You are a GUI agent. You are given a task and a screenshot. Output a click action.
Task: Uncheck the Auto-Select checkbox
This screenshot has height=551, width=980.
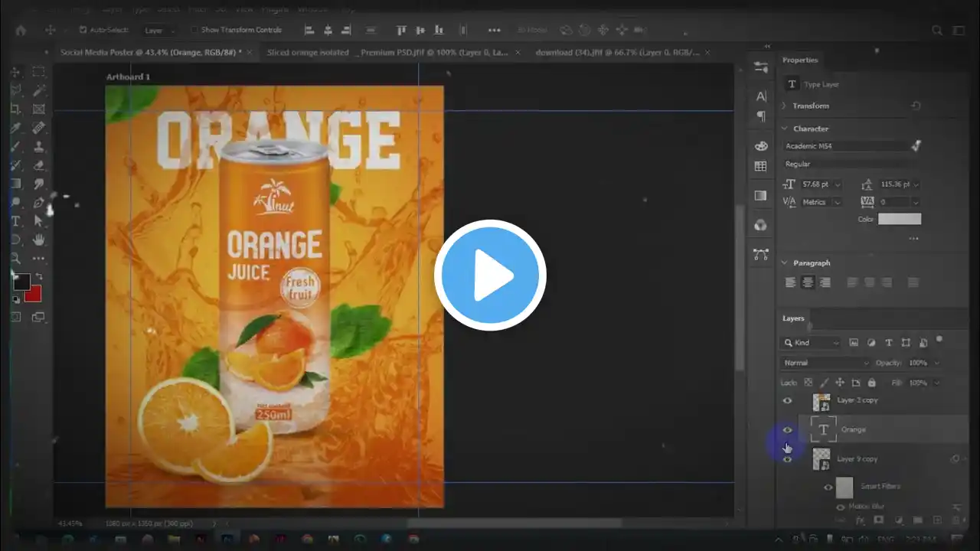coord(83,30)
